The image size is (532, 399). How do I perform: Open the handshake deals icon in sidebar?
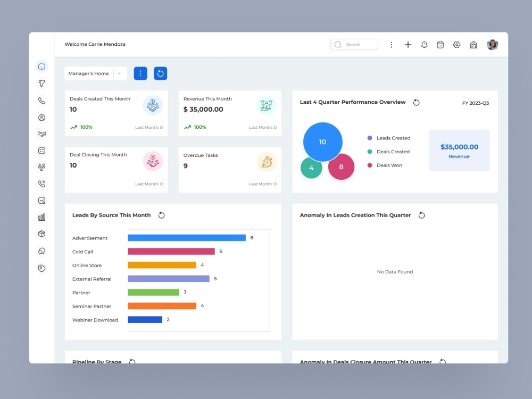click(41, 134)
